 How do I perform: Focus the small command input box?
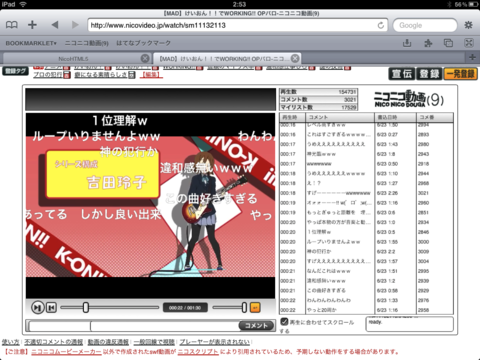pos(59,326)
